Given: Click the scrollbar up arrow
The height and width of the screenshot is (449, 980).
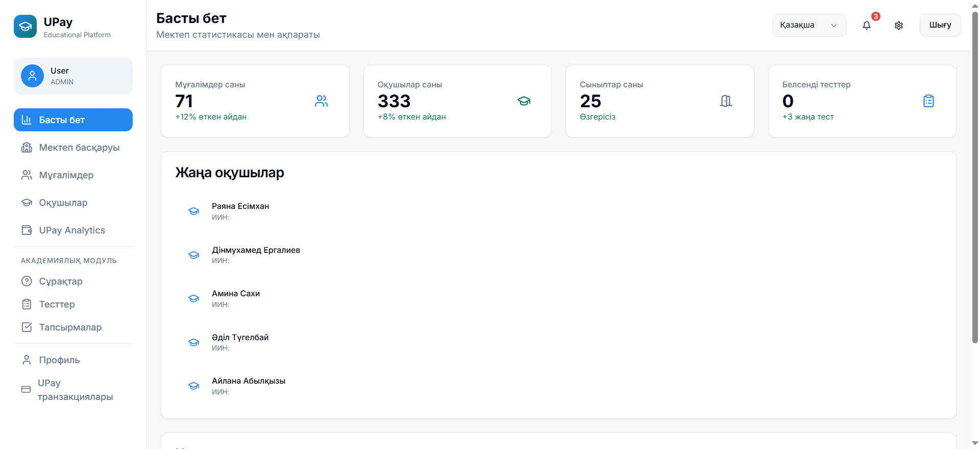Looking at the screenshot, I should coord(975,5).
